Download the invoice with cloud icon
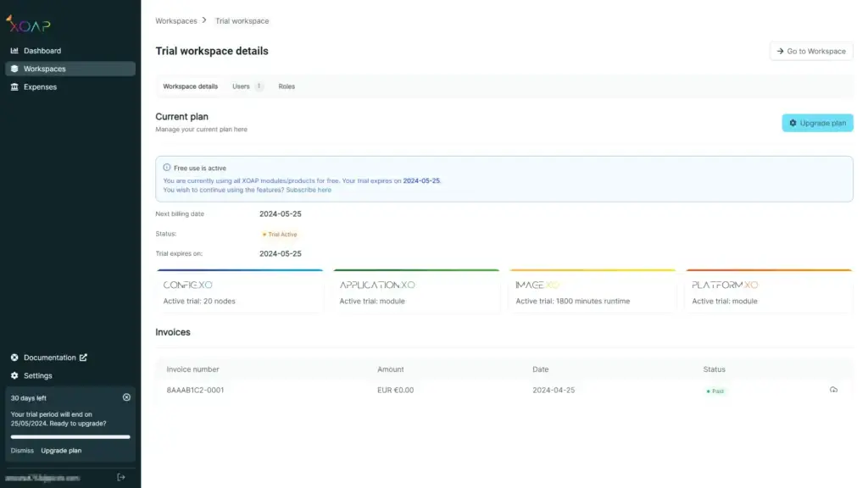 (x=833, y=390)
